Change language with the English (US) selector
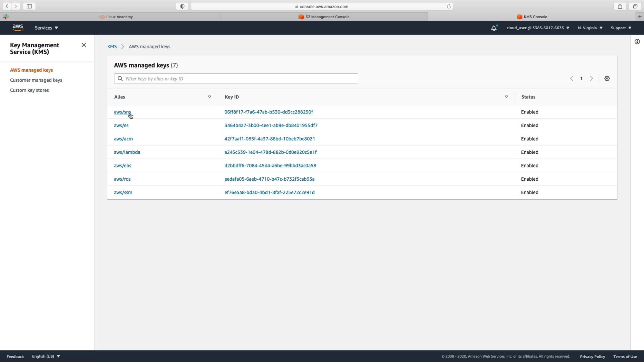 [46, 356]
